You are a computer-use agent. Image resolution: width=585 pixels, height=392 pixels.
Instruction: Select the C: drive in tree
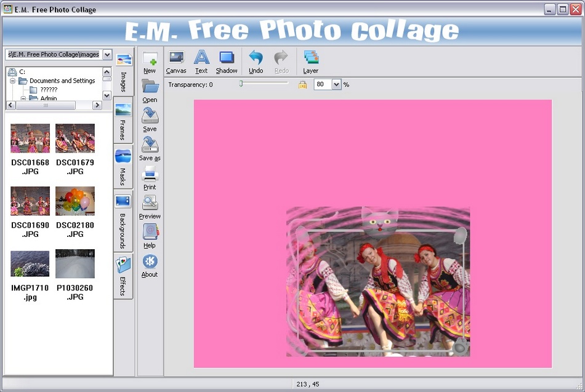17,71
